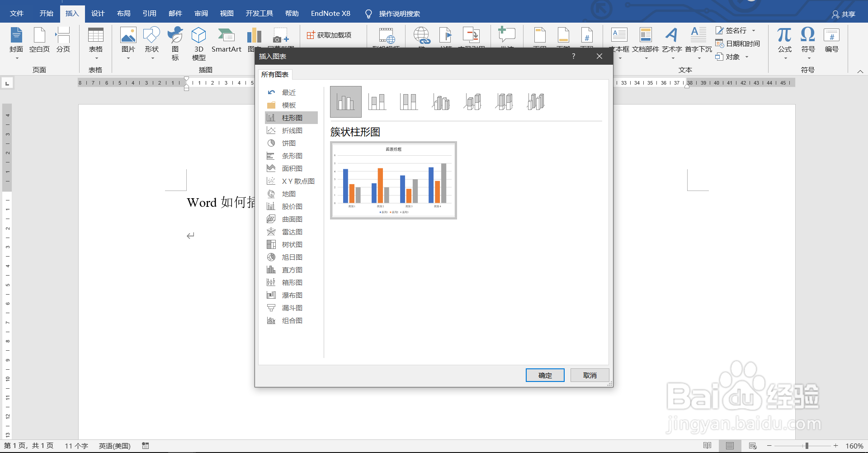This screenshot has height=453, width=868.
Task: Collapse the ribbon arrow
Action: pyautogui.click(x=860, y=72)
